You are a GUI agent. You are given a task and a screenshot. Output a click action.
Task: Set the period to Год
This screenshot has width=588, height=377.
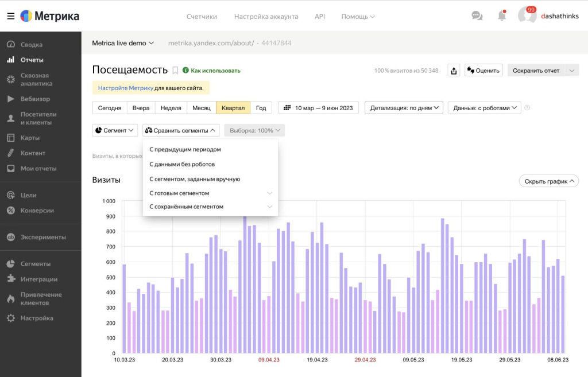(261, 108)
